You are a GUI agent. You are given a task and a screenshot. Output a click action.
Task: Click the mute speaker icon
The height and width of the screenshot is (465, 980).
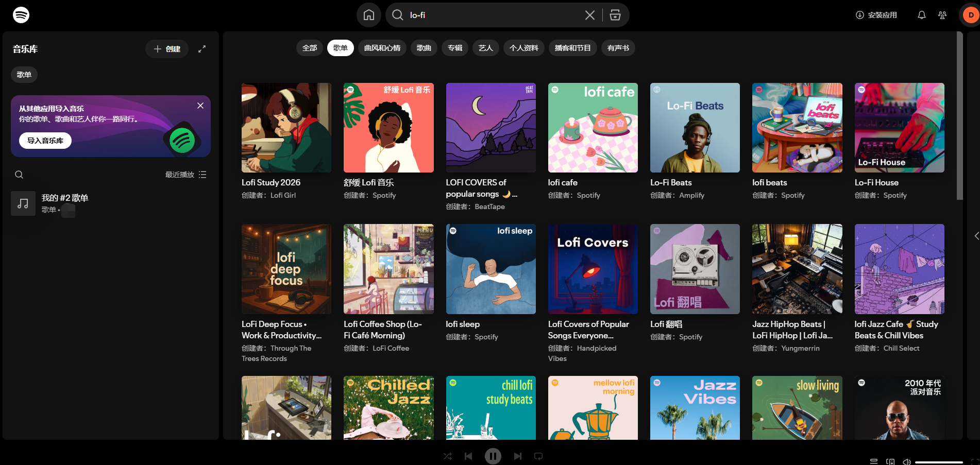coord(908,461)
